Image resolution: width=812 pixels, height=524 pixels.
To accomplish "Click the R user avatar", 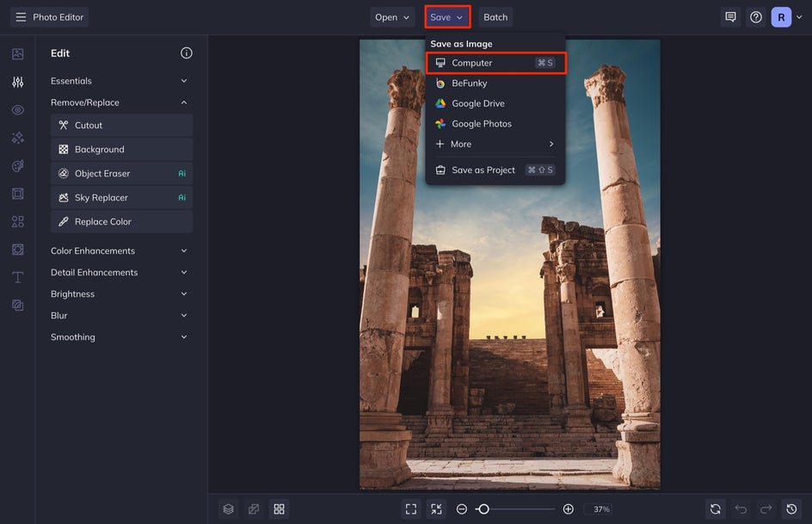I will point(781,17).
